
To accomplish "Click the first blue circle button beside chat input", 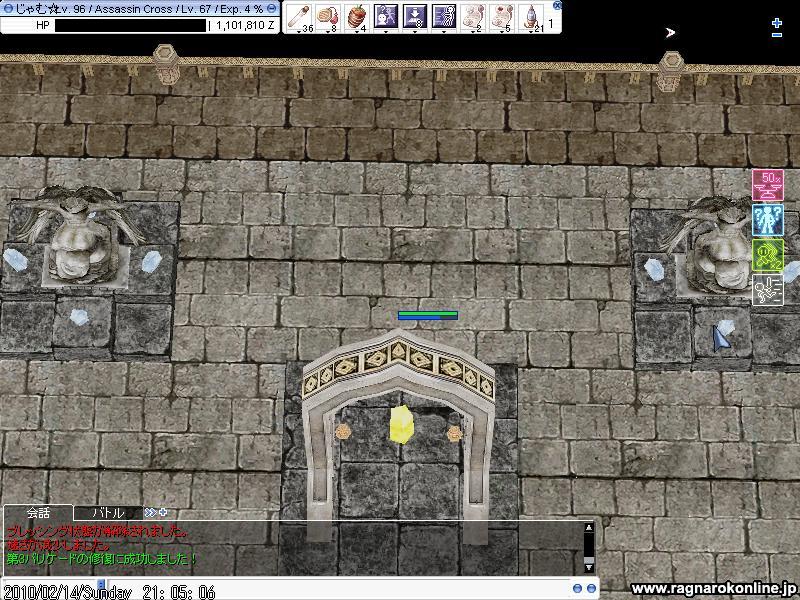I will pyautogui.click(x=577, y=588).
